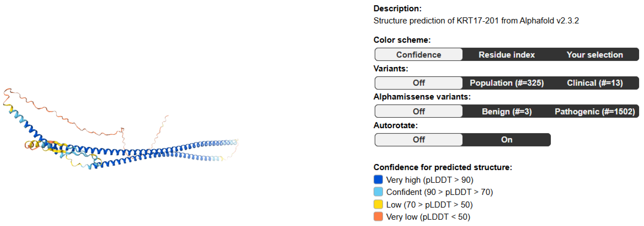Click the Confident (90 > pLDDT > 70) label
644x226 pixels.
(439, 192)
